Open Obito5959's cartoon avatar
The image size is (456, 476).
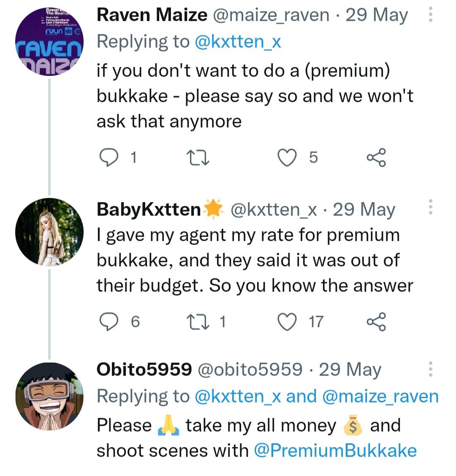[49, 396]
